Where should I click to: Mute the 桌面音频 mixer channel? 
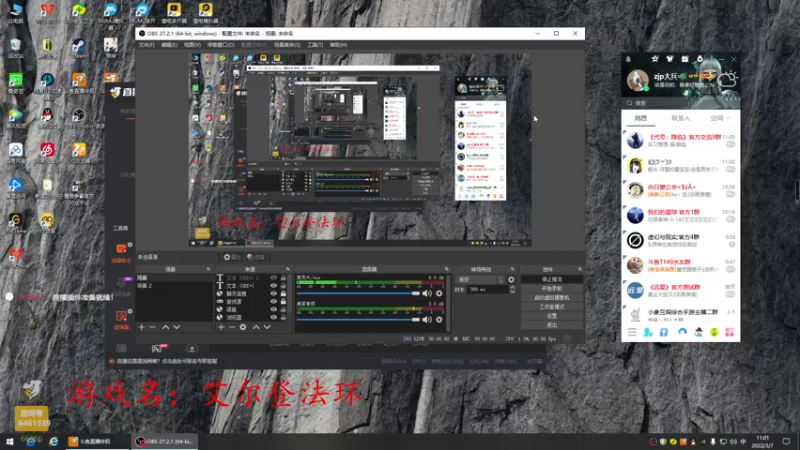[427, 320]
